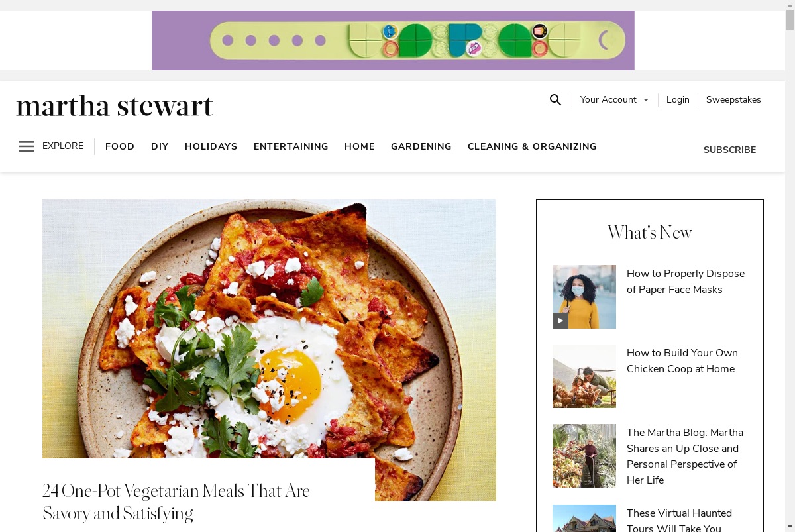The height and width of the screenshot is (532, 795).
Task: Open Cleaning & Organizing section
Action: (532, 146)
